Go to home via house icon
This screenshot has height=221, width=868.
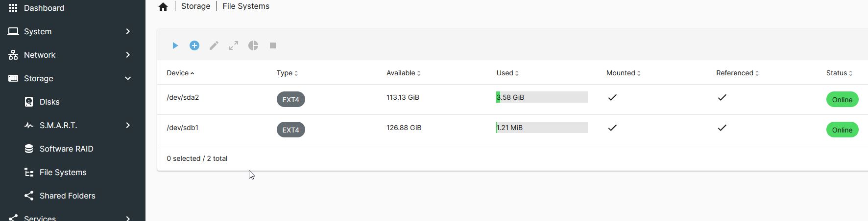pyautogui.click(x=163, y=6)
